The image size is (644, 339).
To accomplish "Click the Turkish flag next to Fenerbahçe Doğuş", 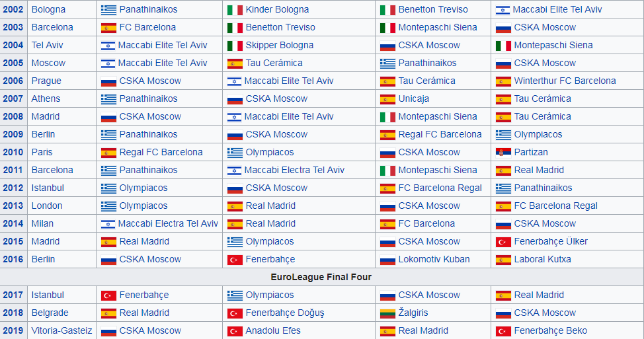I will [x=235, y=313].
